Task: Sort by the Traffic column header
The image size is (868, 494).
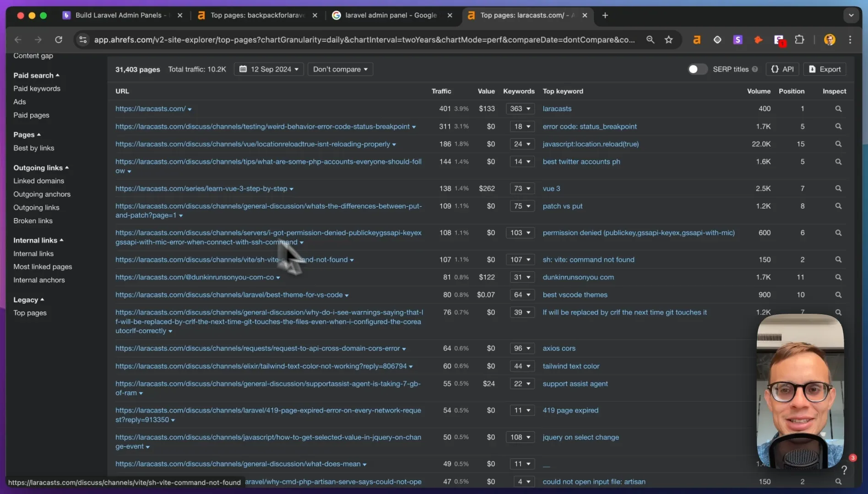Action: [x=441, y=91]
